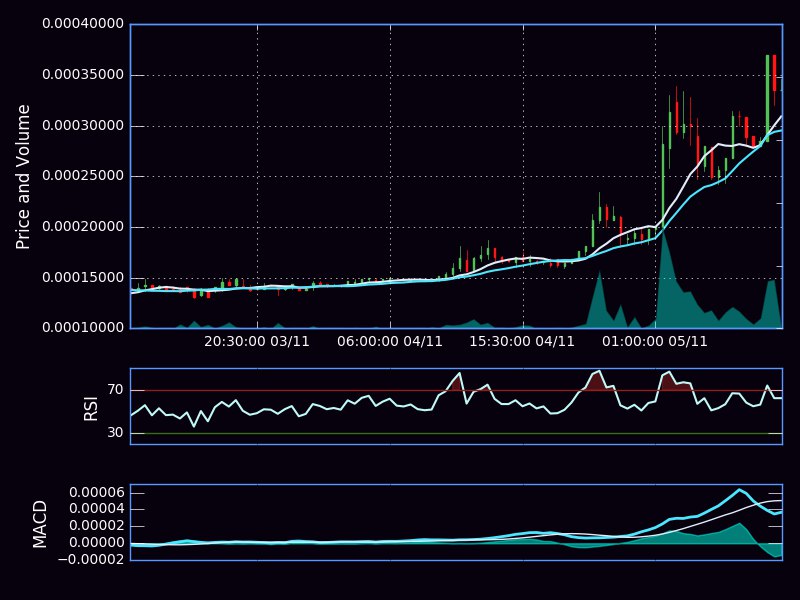The width and height of the screenshot is (800, 600).
Task: Click the 0.00035000 price axis label
Action: [x=83, y=74]
